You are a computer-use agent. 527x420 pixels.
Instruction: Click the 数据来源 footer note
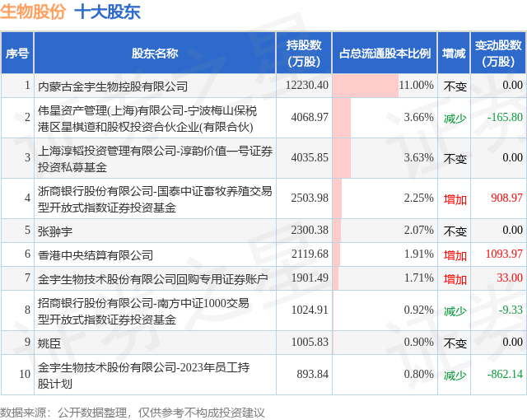click(x=132, y=413)
